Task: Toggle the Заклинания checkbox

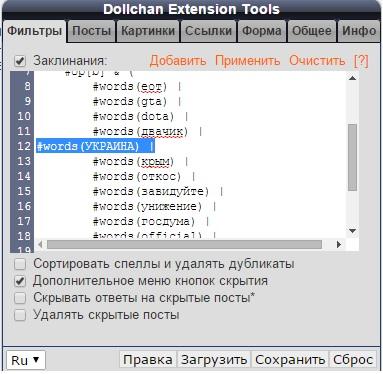Action: (20, 61)
